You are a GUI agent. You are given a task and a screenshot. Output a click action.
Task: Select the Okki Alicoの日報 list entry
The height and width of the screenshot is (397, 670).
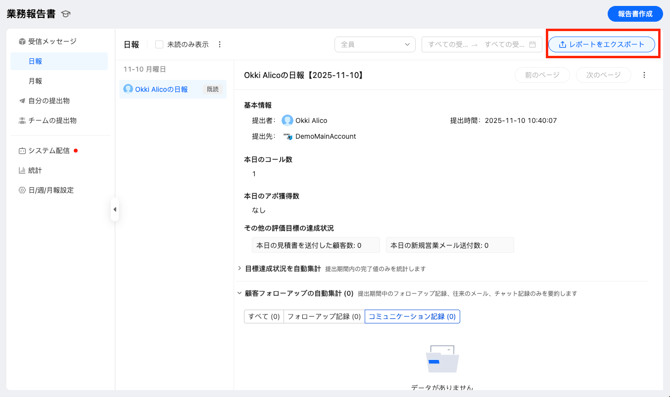click(x=173, y=89)
